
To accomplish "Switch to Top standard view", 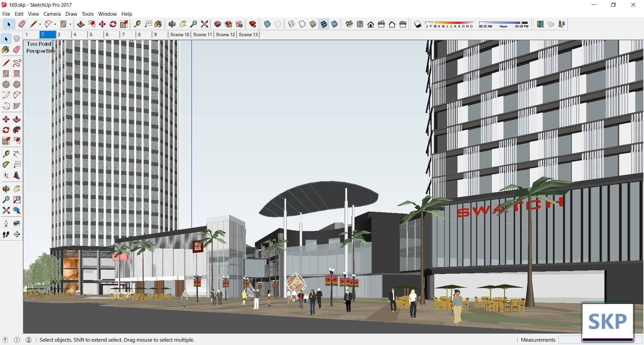I will point(360,24).
